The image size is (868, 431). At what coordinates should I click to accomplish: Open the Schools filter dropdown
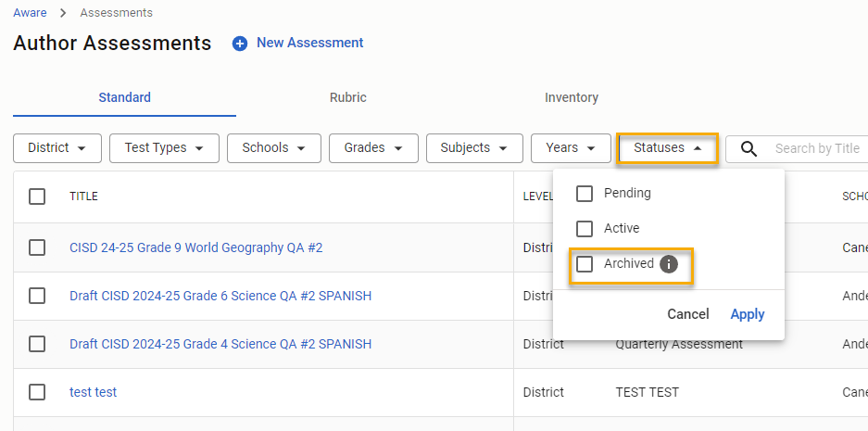[x=273, y=148]
